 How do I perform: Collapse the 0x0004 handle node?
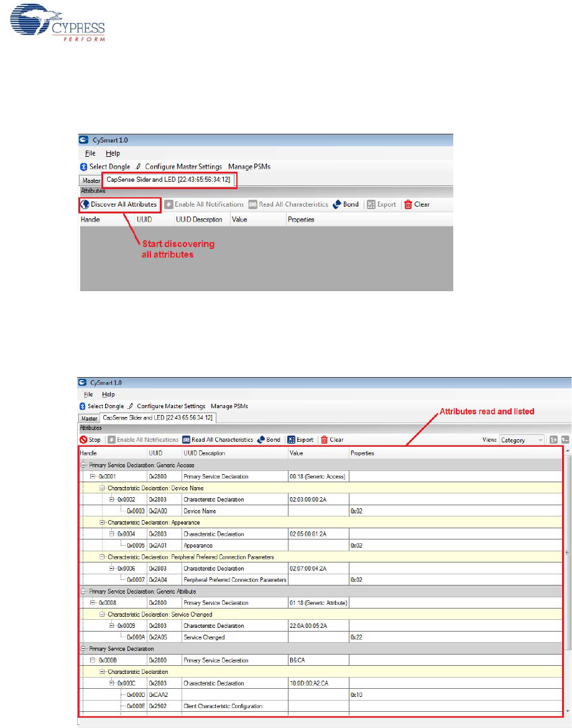[111, 534]
